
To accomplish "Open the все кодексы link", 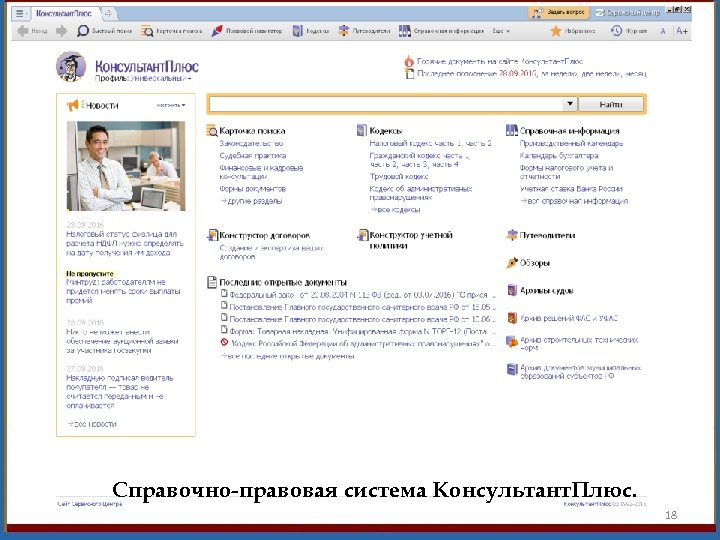I will (x=395, y=210).
